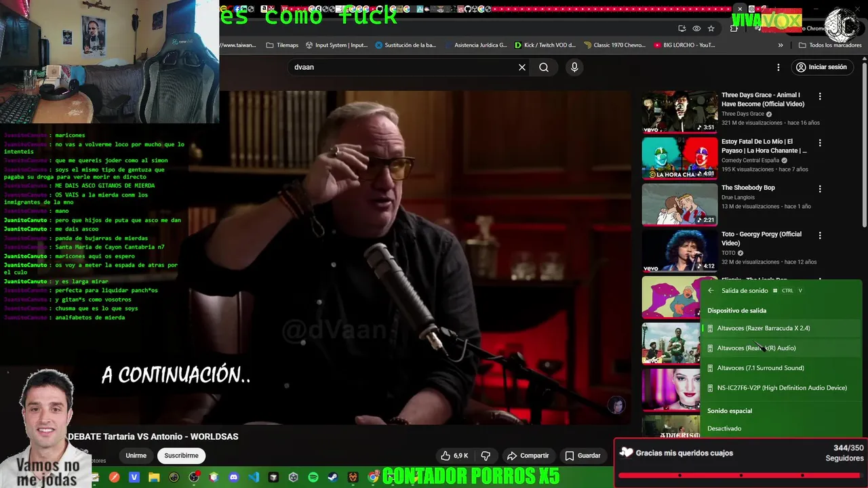Select Altavoces (7.1 Surround Sound) output
Screen dimensions: 868x488
coord(781,368)
